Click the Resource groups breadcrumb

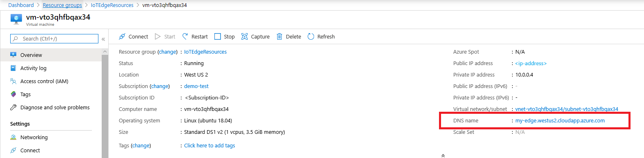coord(62,5)
